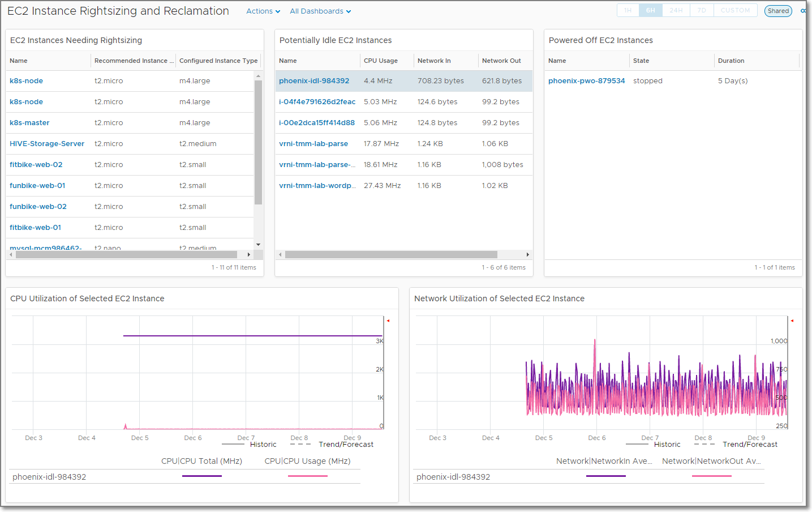
Task: Select the 1H time range
Action: (628, 10)
